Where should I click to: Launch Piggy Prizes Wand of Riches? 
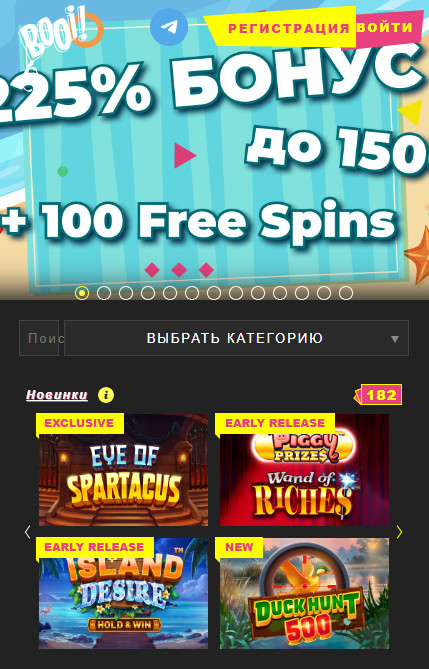[x=304, y=470]
